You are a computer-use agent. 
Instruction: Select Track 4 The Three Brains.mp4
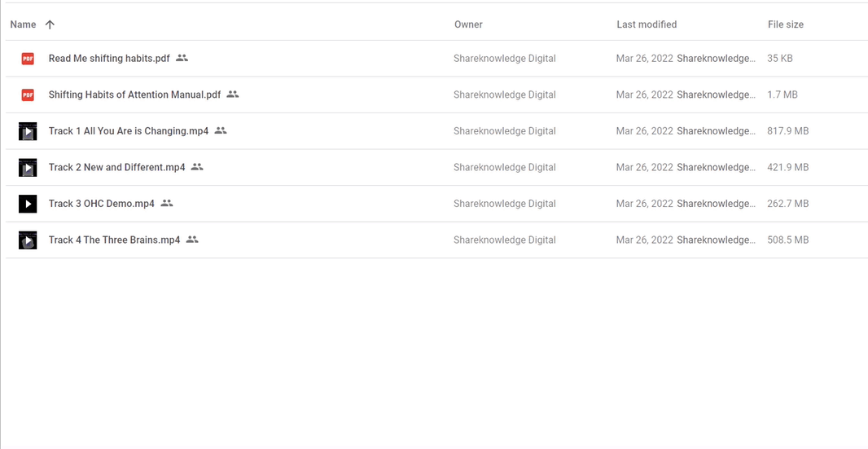coord(114,240)
